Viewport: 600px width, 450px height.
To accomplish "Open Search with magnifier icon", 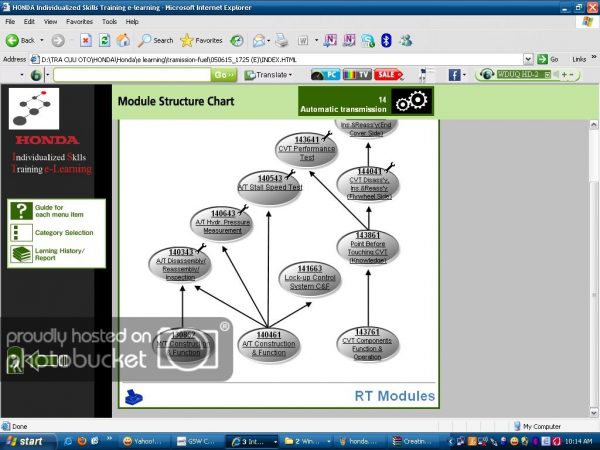I will point(155,40).
